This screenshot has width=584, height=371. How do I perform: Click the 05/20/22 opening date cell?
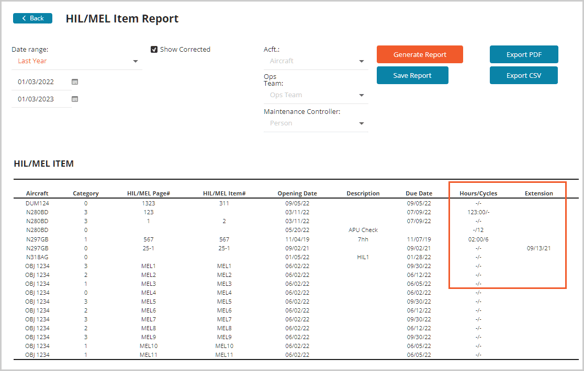click(297, 230)
